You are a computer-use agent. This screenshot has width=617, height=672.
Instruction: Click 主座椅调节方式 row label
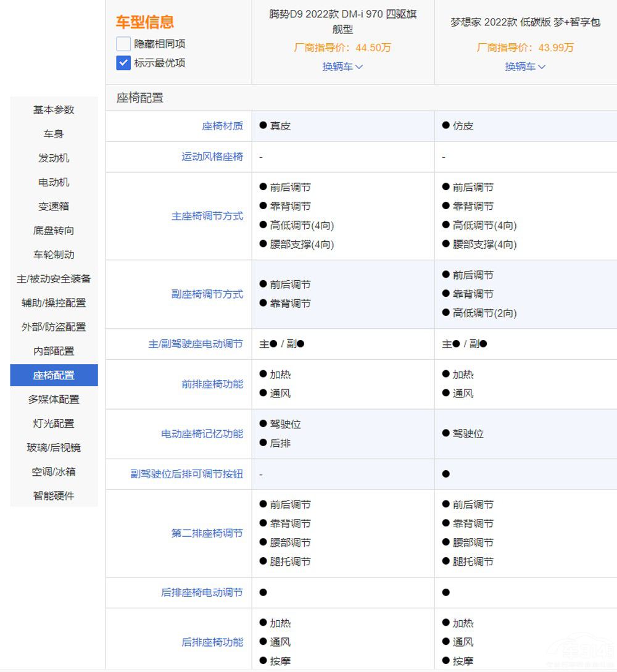point(207,216)
